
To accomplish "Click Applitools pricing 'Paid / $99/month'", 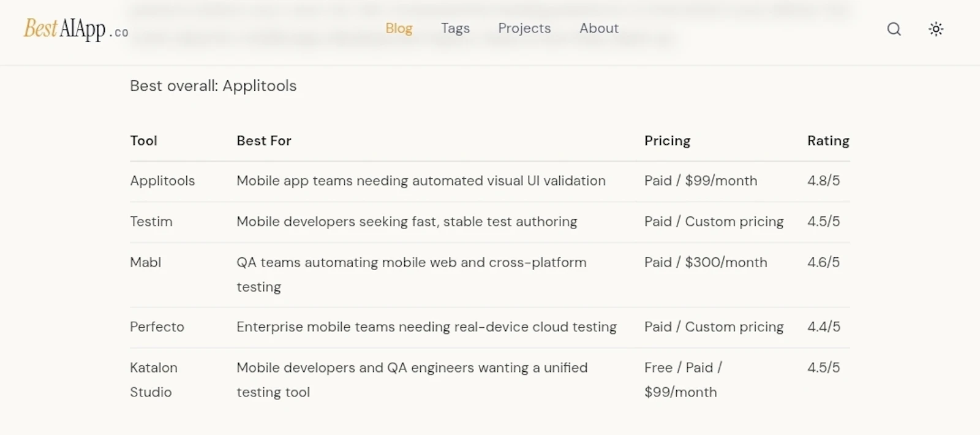I will [701, 181].
